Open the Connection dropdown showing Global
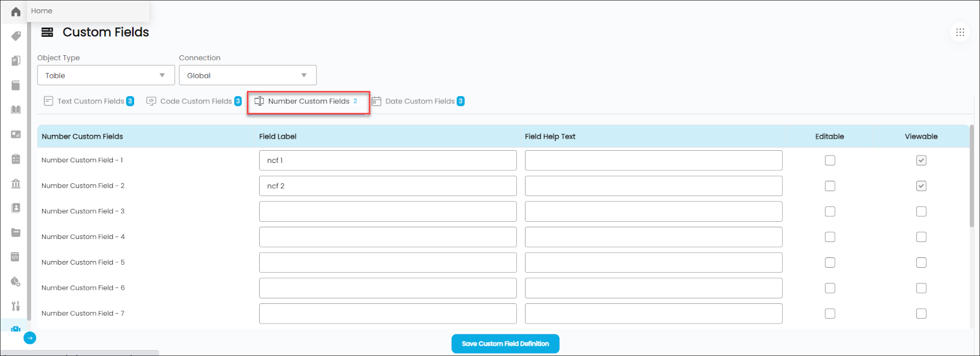Viewport: 980px width, 356px height. pyautogui.click(x=247, y=75)
